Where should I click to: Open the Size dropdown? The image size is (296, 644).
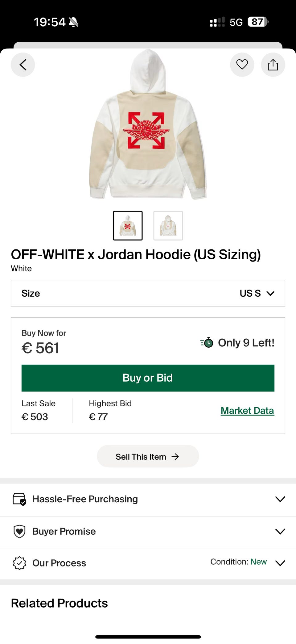point(148,294)
